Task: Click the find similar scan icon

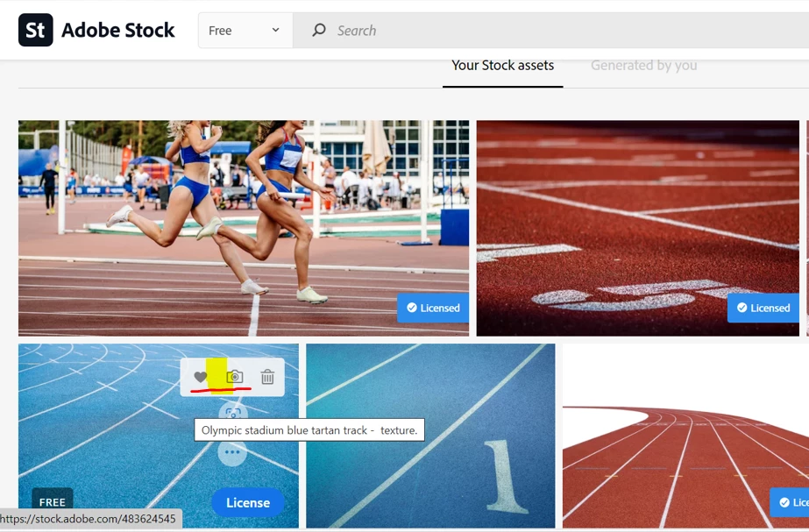Action: pos(232,414)
